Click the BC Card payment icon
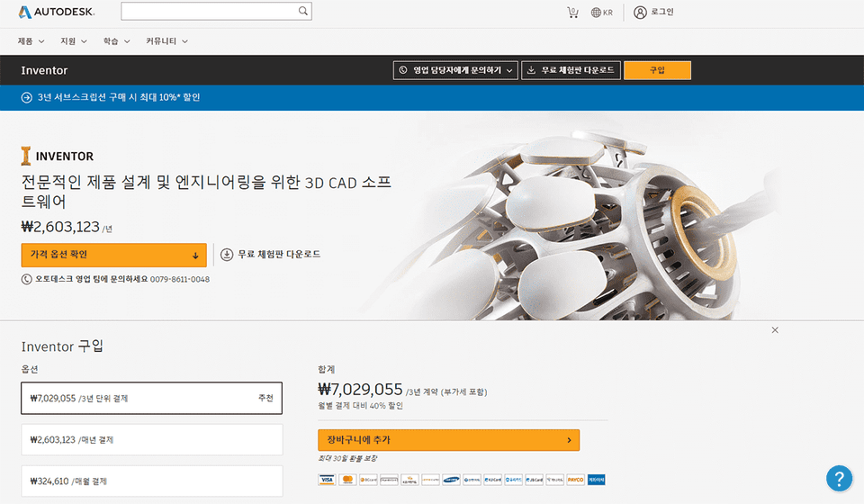This screenshot has width=864, height=504. pyautogui.click(x=368, y=480)
